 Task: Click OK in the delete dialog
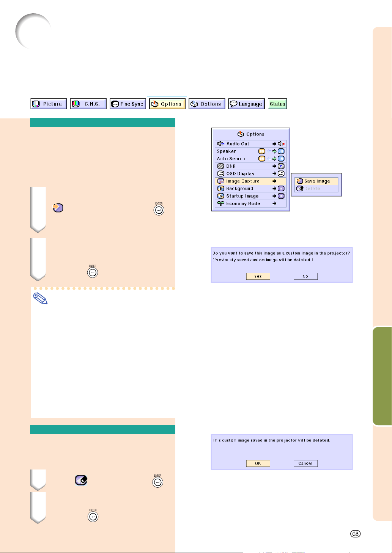coord(258,463)
